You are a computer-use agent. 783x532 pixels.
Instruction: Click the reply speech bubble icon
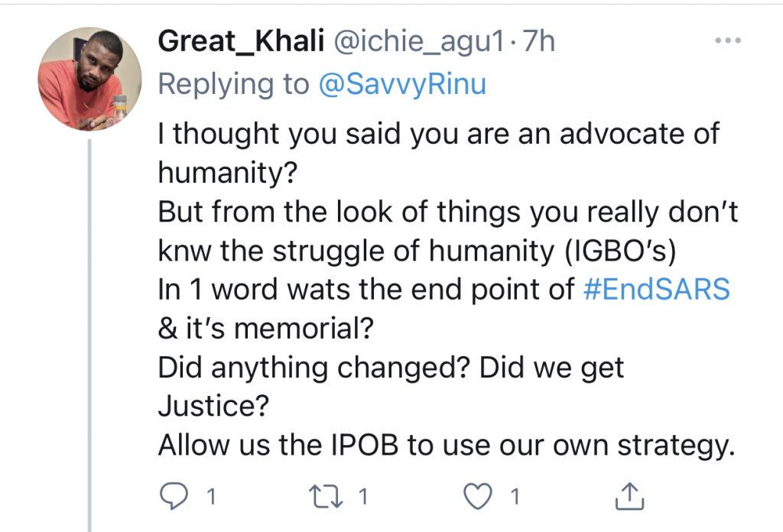click(174, 496)
